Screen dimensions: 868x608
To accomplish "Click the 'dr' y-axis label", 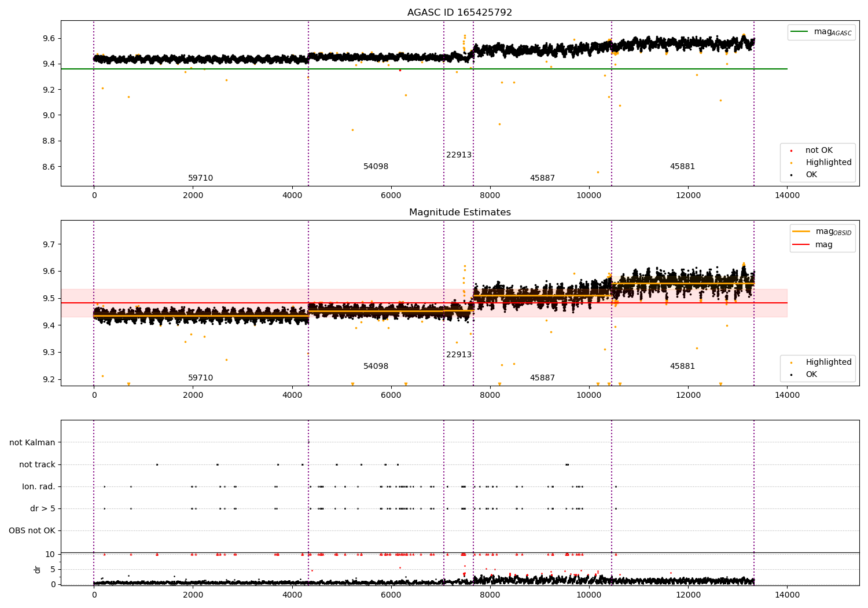I will tap(38, 569).
